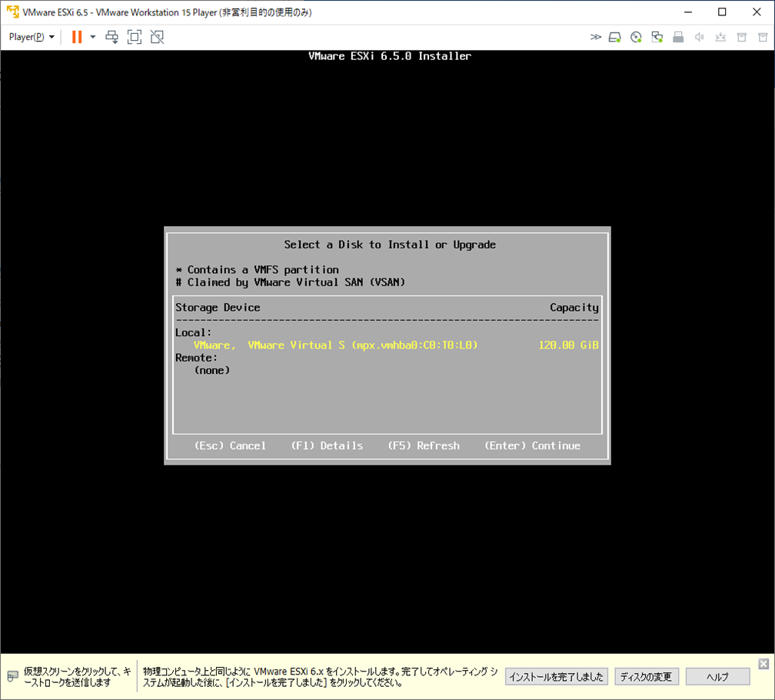This screenshot has width=775, height=700.
Task: Click the ディスクの変更 button
Action: (x=647, y=677)
